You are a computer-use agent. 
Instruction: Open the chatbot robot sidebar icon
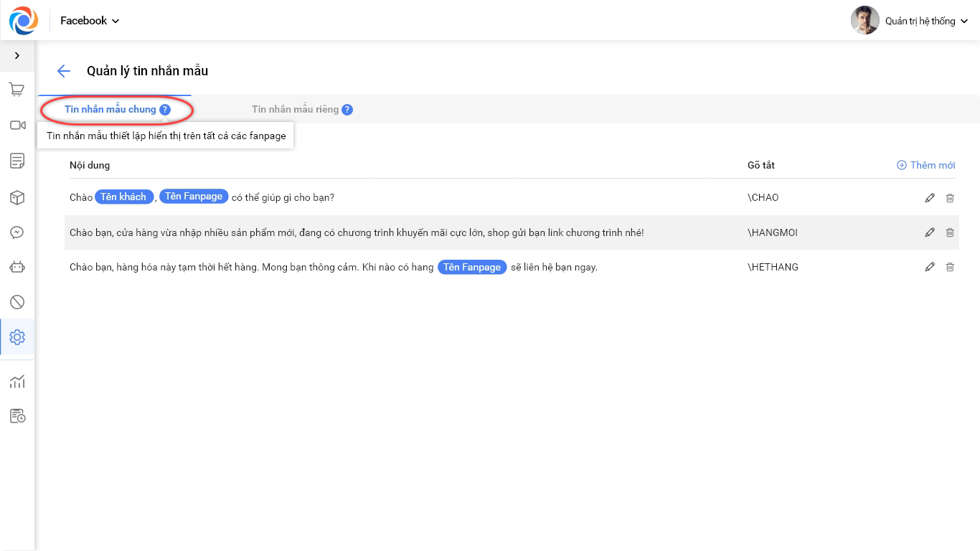click(x=17, y=267)
